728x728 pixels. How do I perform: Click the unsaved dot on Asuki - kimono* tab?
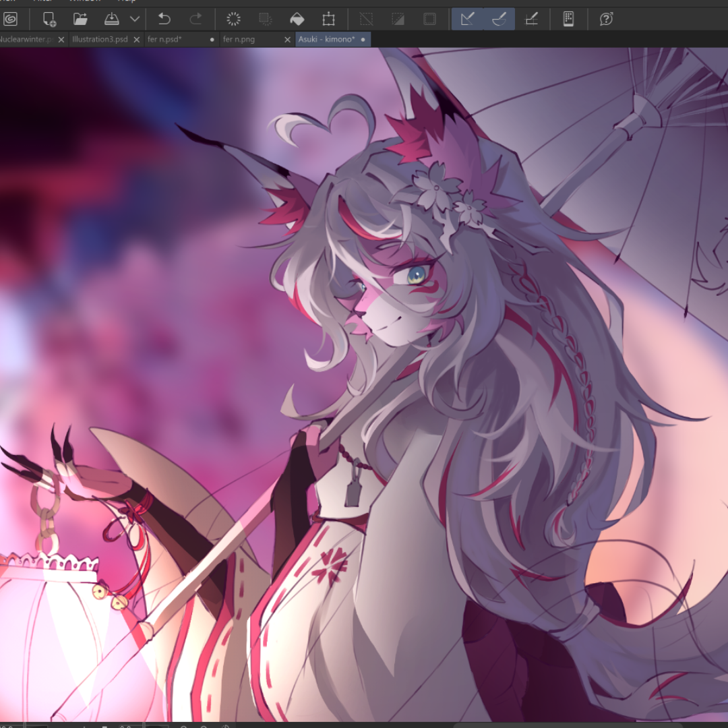click(363, 40)
